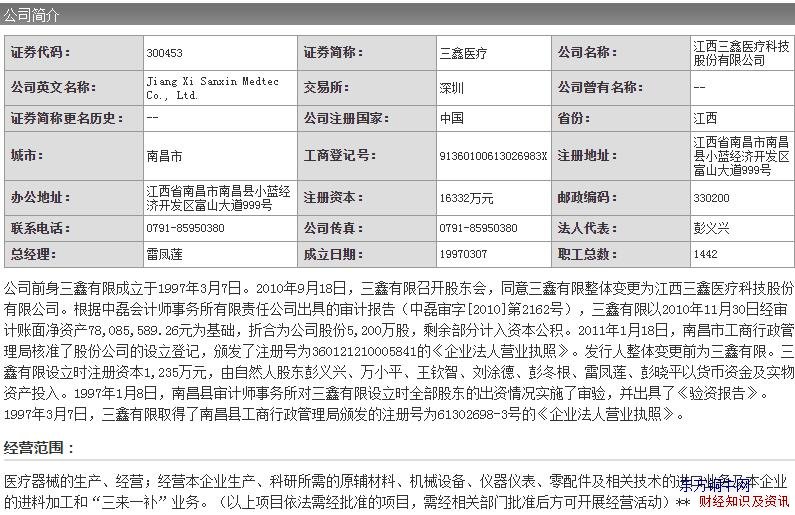The image size is (795, 515).
Task: Click the 办公地址 label
Action: pos(41,197)
